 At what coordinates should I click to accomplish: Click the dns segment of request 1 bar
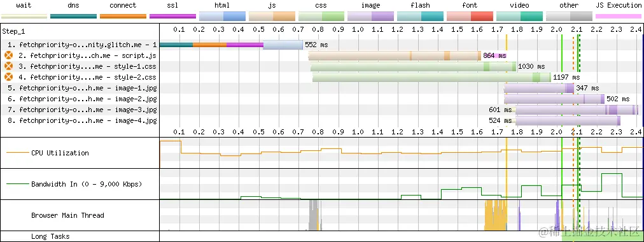[x=176, y=45]
